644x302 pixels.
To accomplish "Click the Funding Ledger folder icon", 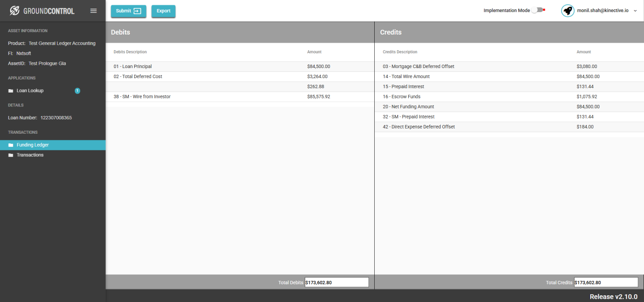I will click(11, 145).
